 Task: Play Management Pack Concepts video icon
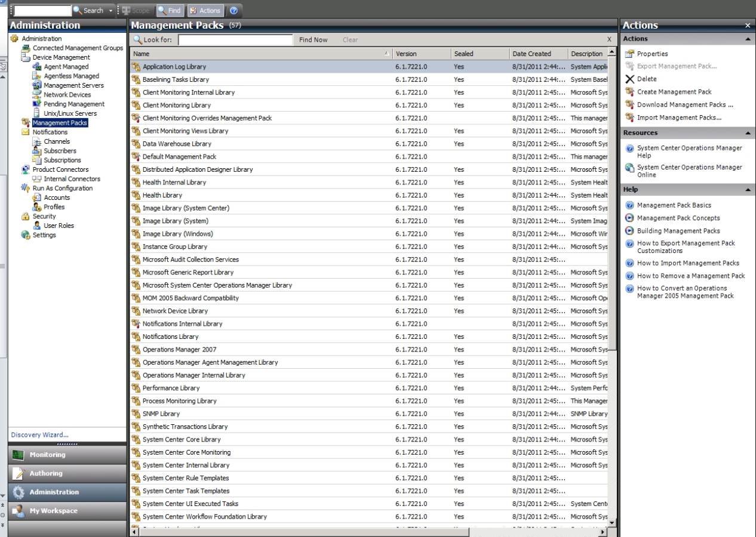point(629,218)
